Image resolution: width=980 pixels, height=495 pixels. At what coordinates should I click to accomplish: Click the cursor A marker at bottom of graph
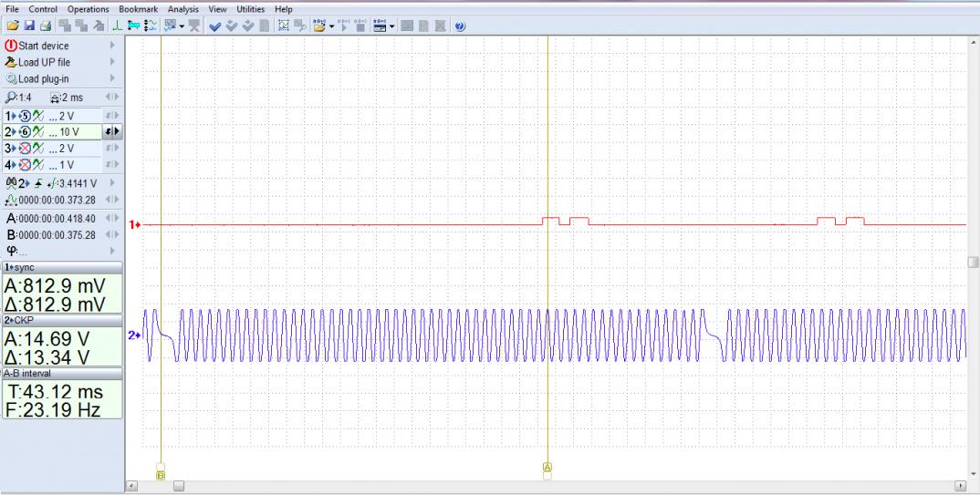547,468
